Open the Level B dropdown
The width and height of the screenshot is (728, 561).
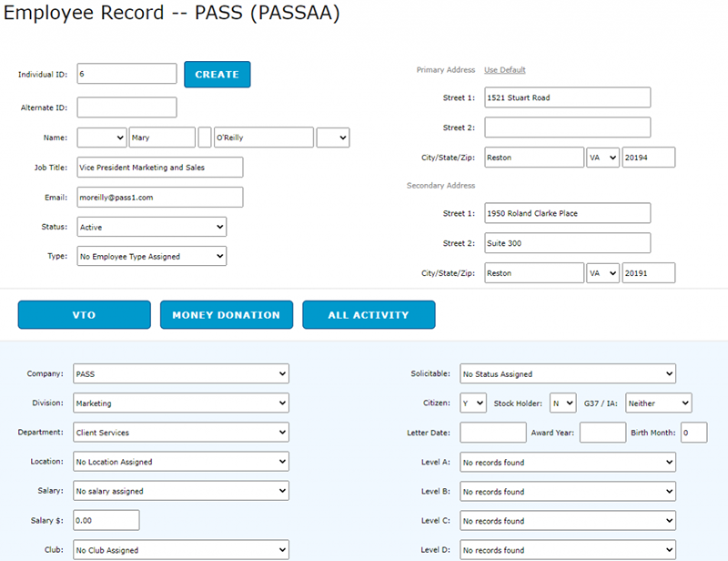568,491
